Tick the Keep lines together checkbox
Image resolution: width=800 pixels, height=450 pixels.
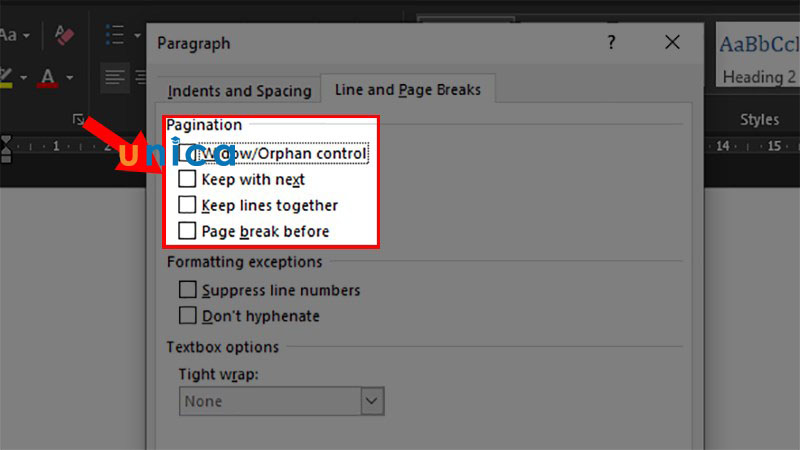pos(187,205)
